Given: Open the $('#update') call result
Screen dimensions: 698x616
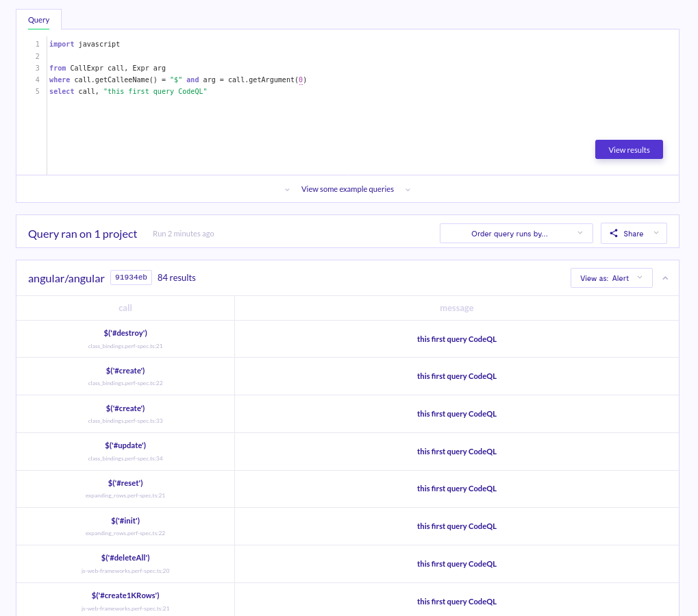Looking at the screenshot, I should click(x=125, y=445).
